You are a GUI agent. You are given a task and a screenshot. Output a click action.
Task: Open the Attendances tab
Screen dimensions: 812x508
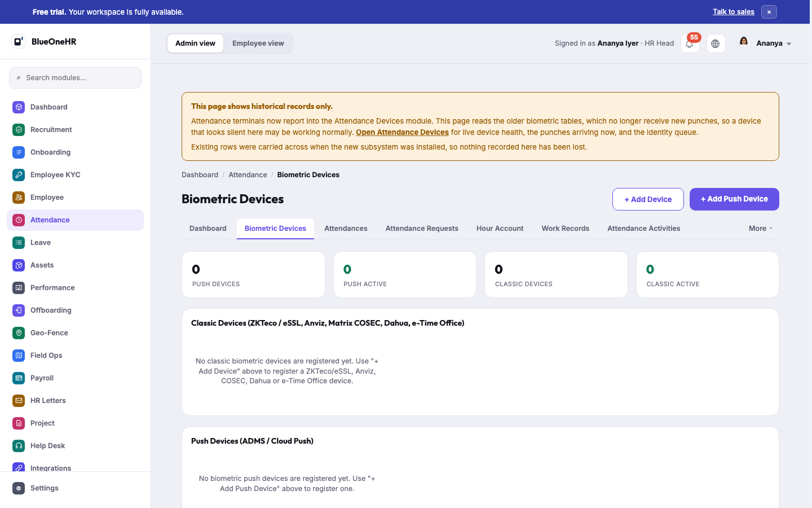(x=346, y=229)
